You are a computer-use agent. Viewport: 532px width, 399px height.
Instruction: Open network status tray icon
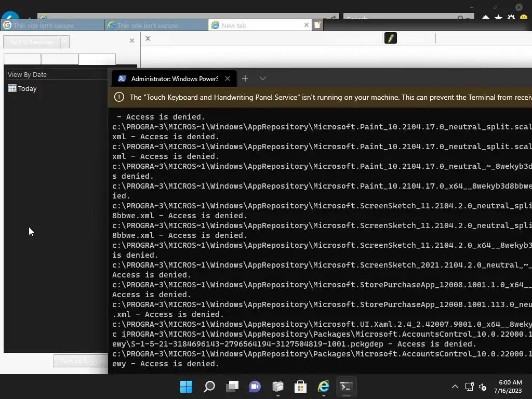[x=469, y=387]
